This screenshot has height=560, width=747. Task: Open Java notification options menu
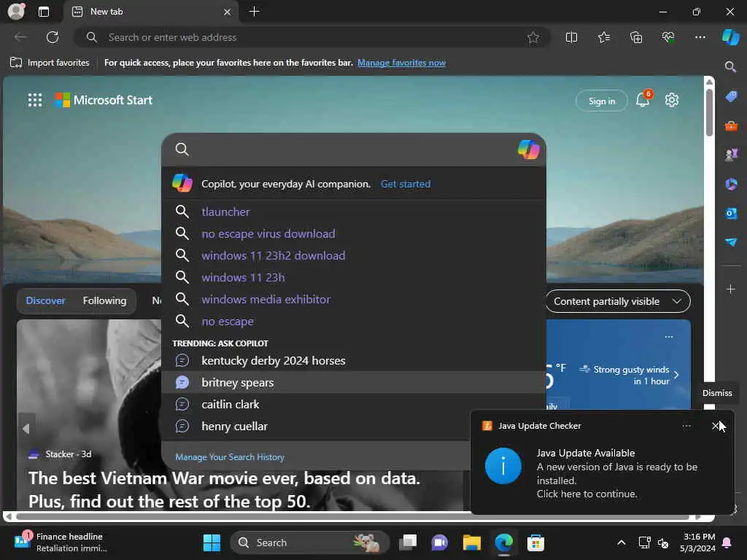click(x=686, y=426)
